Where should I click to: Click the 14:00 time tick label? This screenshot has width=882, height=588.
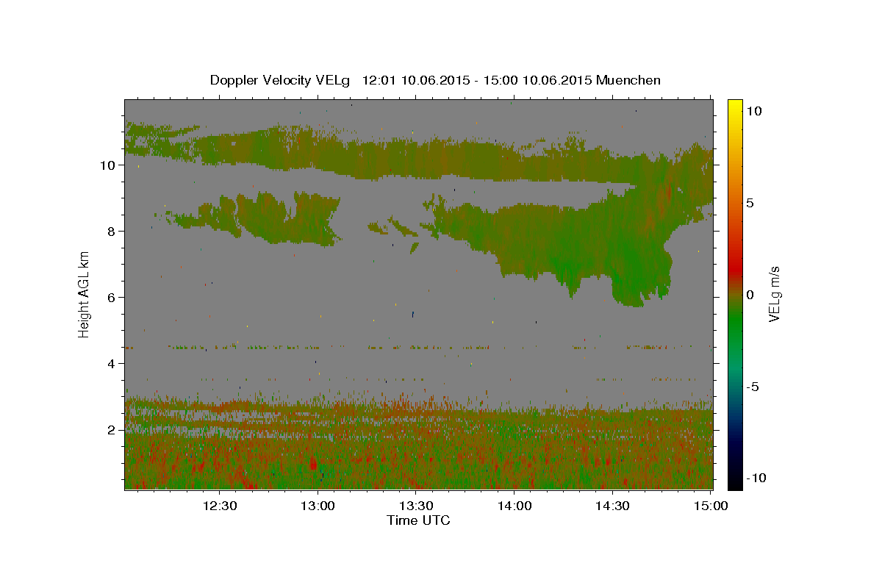coord(514,506)
